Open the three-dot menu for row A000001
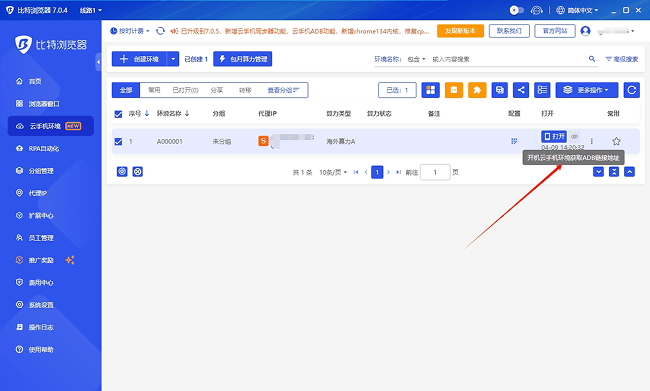The width and height of the screenshot is (650, 391). coord(592,141)
